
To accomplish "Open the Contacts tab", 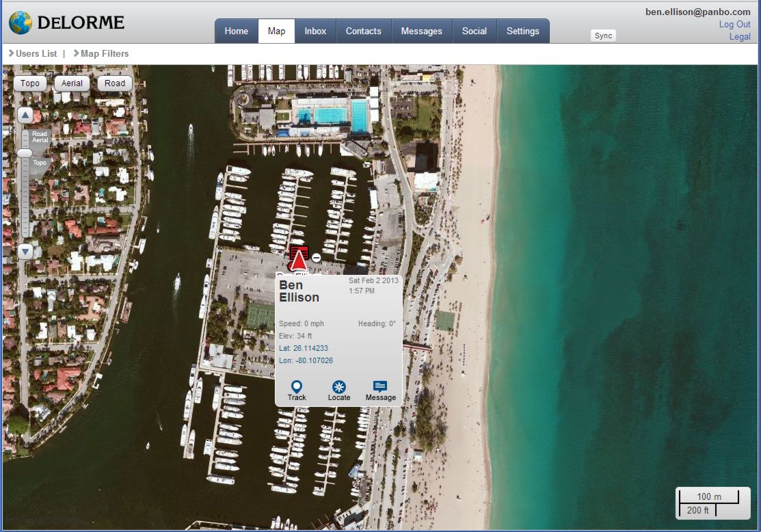I will coord(364,31).
